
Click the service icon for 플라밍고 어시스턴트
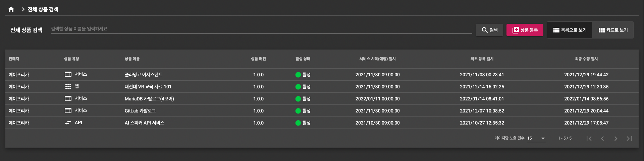[68, 74]
